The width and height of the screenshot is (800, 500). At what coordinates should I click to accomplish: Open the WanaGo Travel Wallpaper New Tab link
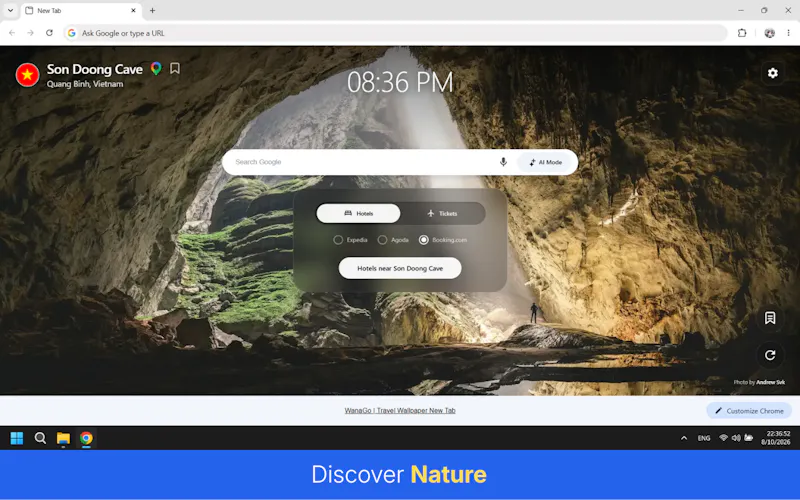click(x=400, y=411)
